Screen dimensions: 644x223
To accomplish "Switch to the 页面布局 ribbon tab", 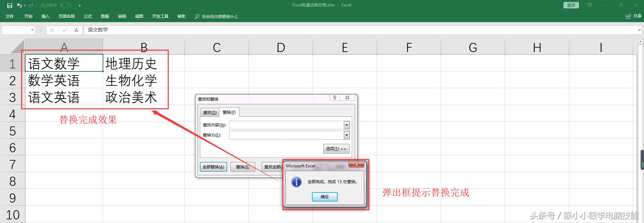I will pyautogui.click(x=66, y=16).
